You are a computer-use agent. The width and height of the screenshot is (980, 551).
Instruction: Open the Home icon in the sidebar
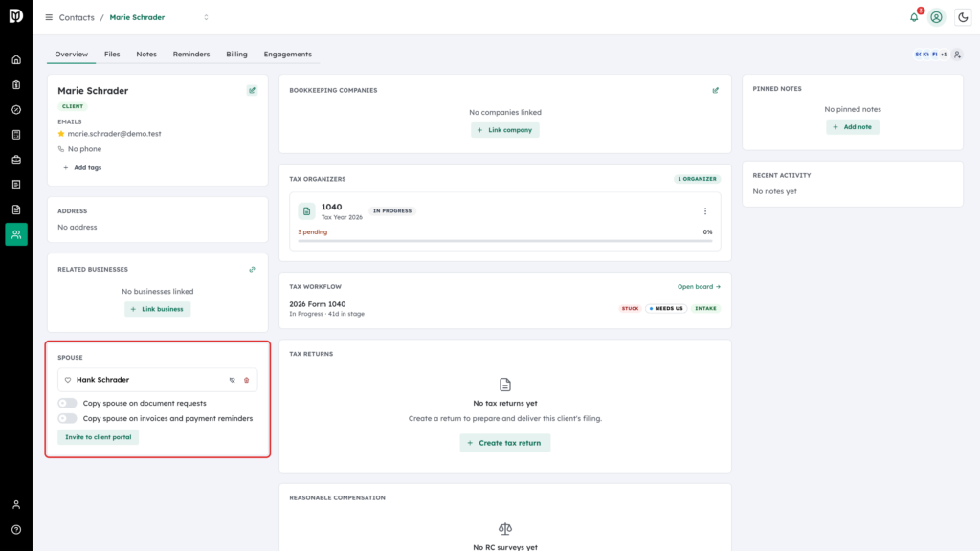click(16, 60)
